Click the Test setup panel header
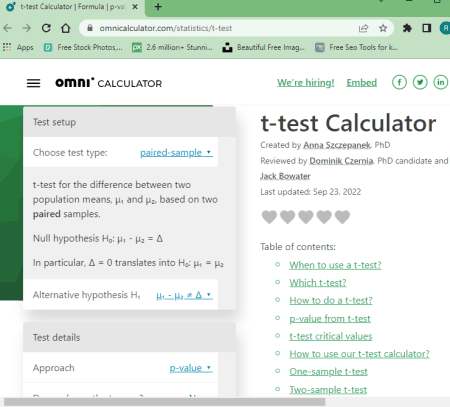450x407 pixels. click(129, 122)
